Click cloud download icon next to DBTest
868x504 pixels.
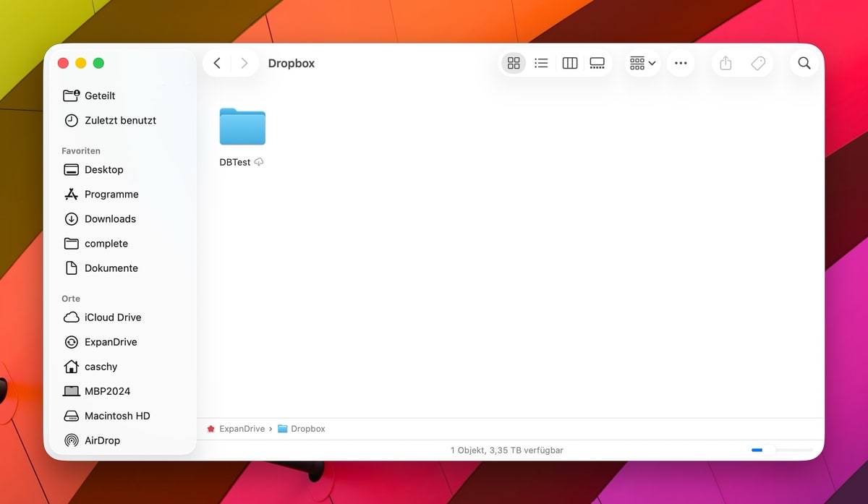pyautogui.click(x=259, y=163)
